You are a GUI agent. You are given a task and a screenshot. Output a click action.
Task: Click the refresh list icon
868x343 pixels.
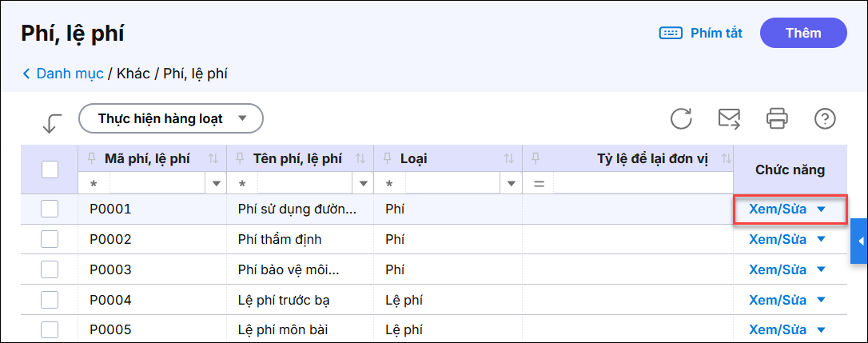[681, 119]
